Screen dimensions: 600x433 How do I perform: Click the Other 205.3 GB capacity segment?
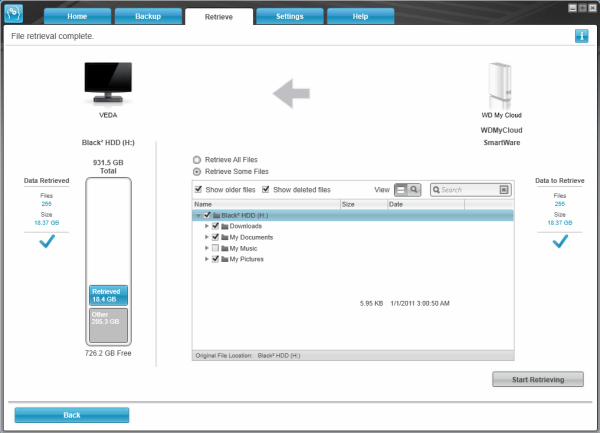click(x=108, y=325)
